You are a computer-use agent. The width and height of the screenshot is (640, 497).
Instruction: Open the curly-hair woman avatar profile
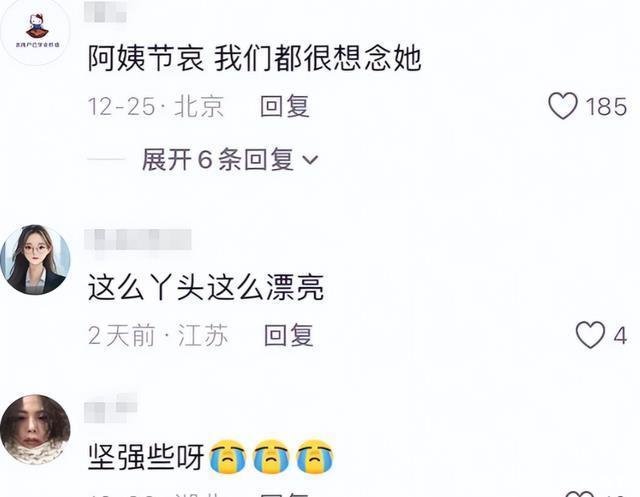(x=36, y=430)
